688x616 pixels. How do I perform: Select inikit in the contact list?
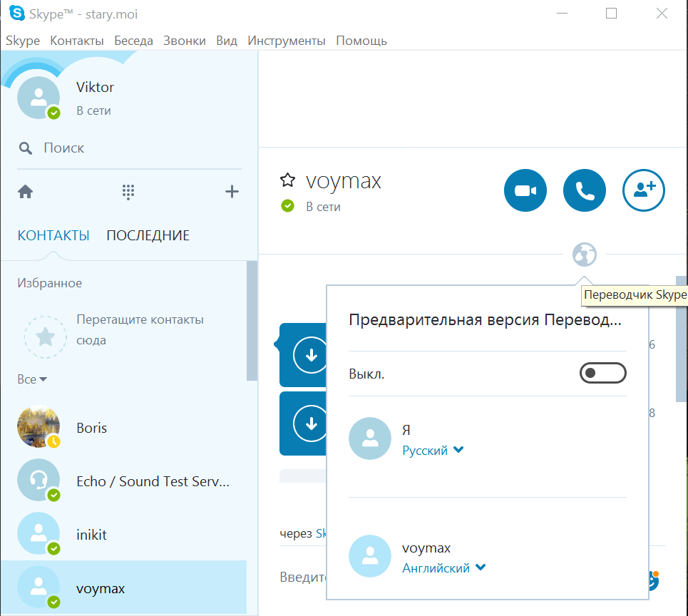coord(124,534)
